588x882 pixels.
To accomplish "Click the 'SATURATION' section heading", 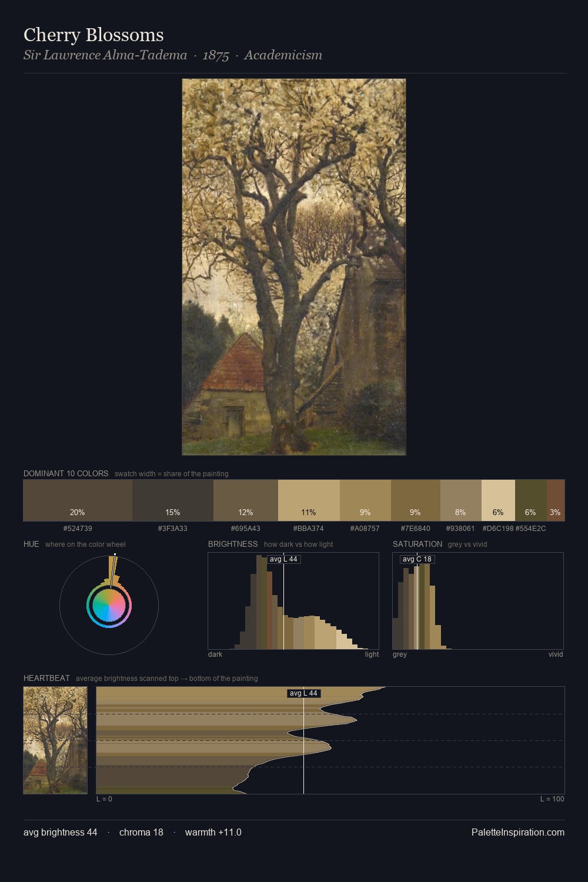I will 417,544.
